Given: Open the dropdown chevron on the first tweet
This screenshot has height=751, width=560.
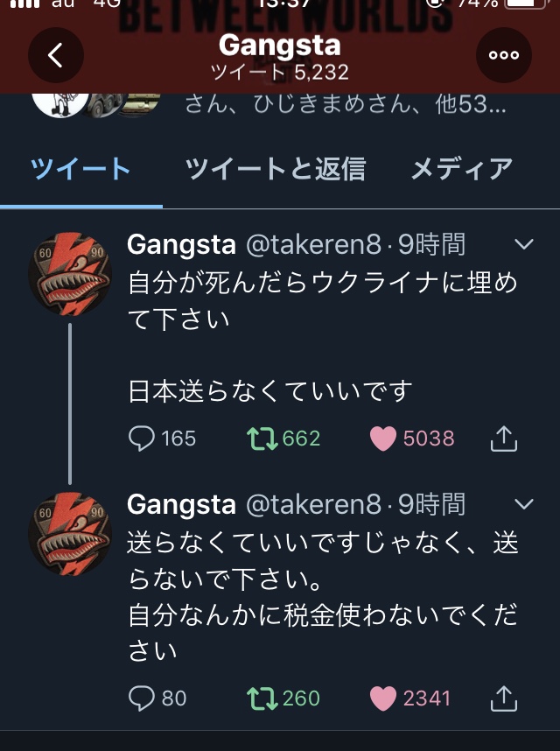Looking at the screenshot, I should tap(522, 245).
